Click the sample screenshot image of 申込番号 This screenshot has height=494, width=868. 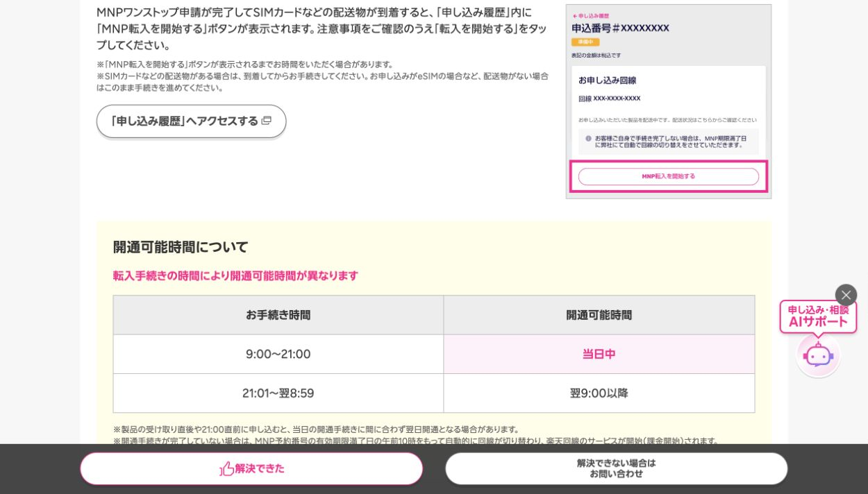point(669,102)
